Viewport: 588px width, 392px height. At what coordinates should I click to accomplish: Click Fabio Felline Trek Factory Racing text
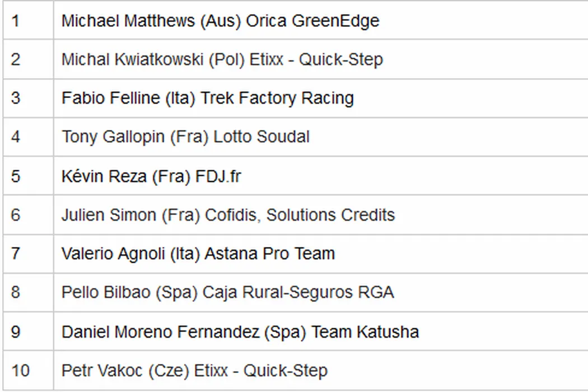pos(207,99)
